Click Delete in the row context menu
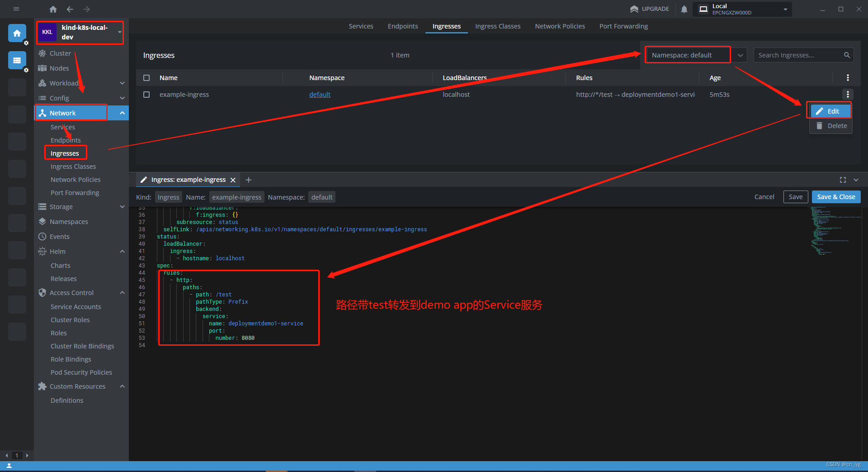Screen dimensions: 868x472 [x=831, y=126]
